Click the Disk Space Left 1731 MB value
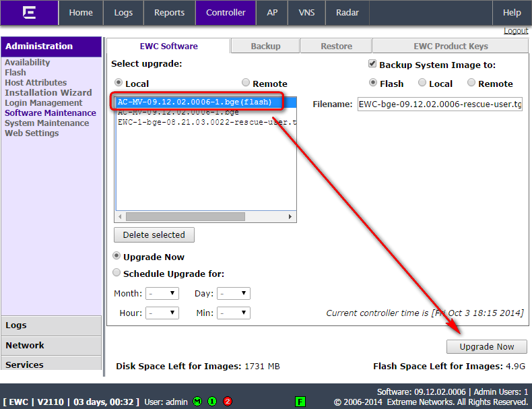Screen dimensions: 532x409 [x=262, y=367]
